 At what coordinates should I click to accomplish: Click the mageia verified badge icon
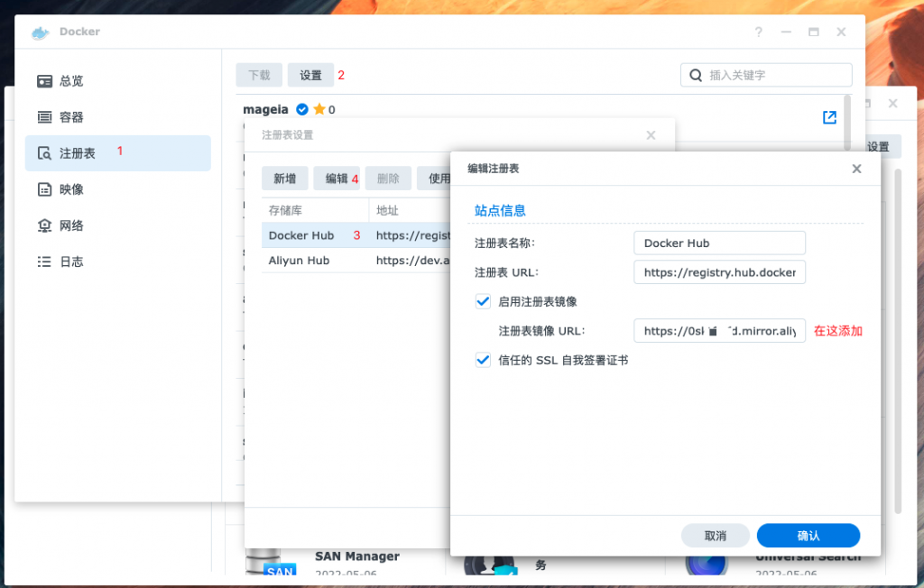[x=302, y=109]
